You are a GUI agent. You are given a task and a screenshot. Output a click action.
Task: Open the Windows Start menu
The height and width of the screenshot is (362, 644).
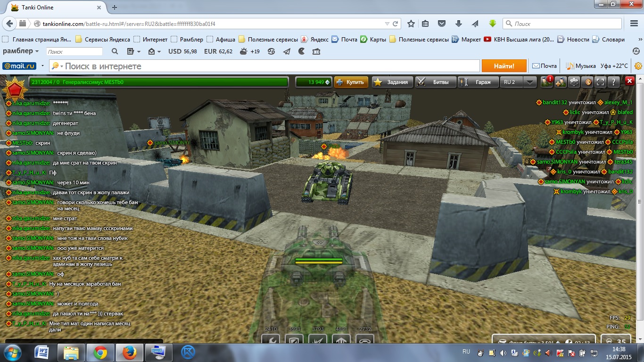tap(13, 352)
